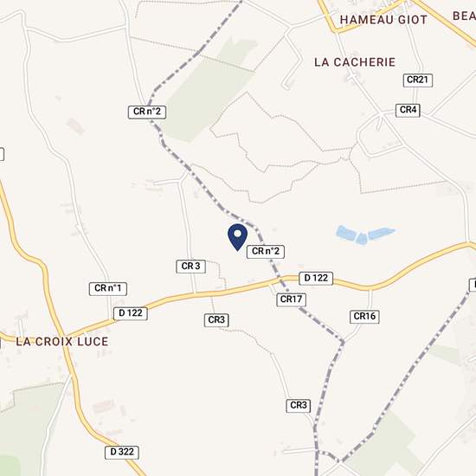
Task: Select the D 322 road shield
Action: point(122,453)
